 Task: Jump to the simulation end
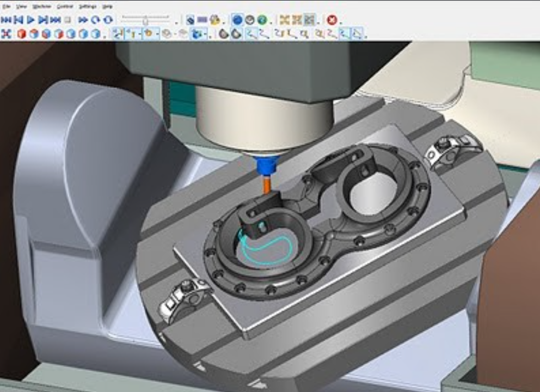pyautogui.click(x=56, y=20)
